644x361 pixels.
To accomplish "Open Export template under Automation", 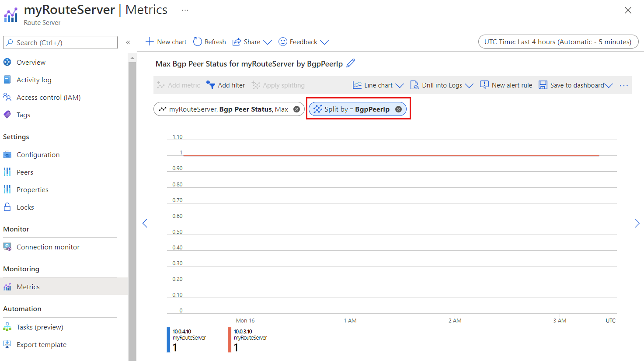I will pyautogui.click(x=41, y=344).
